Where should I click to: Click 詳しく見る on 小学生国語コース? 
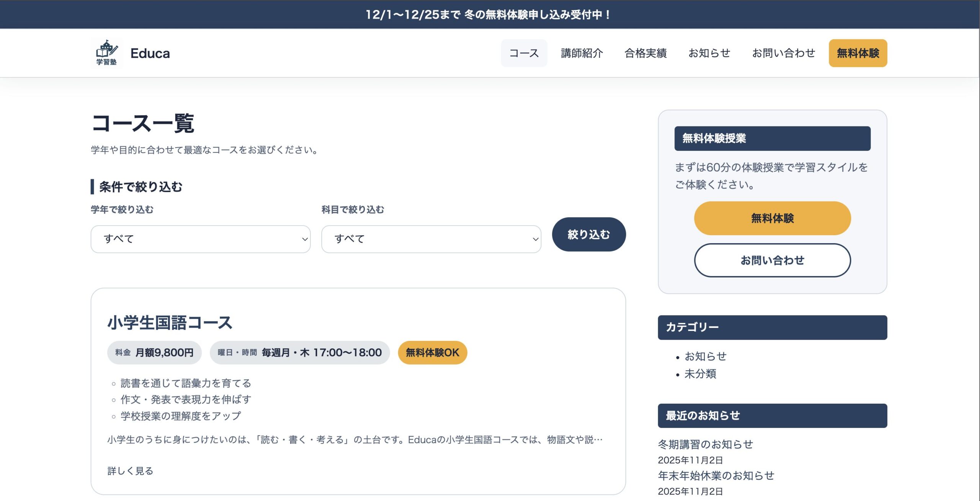pyautogui.click(x=130, y=471)
